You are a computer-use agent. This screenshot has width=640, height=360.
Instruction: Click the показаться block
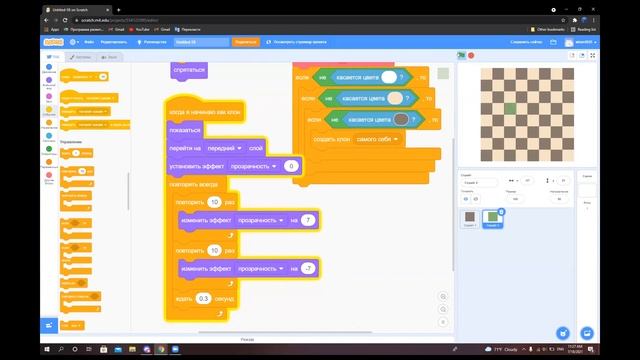coord(185,130)
